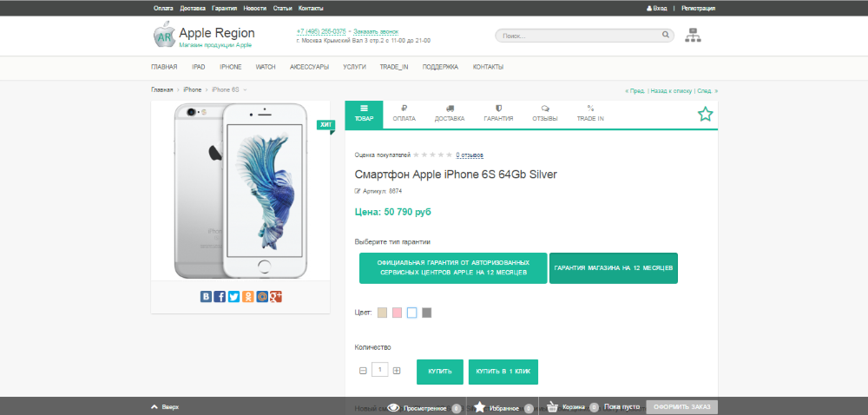Share the product on Twitter
This screenshot has height=415, width=868.
point(234,297)
